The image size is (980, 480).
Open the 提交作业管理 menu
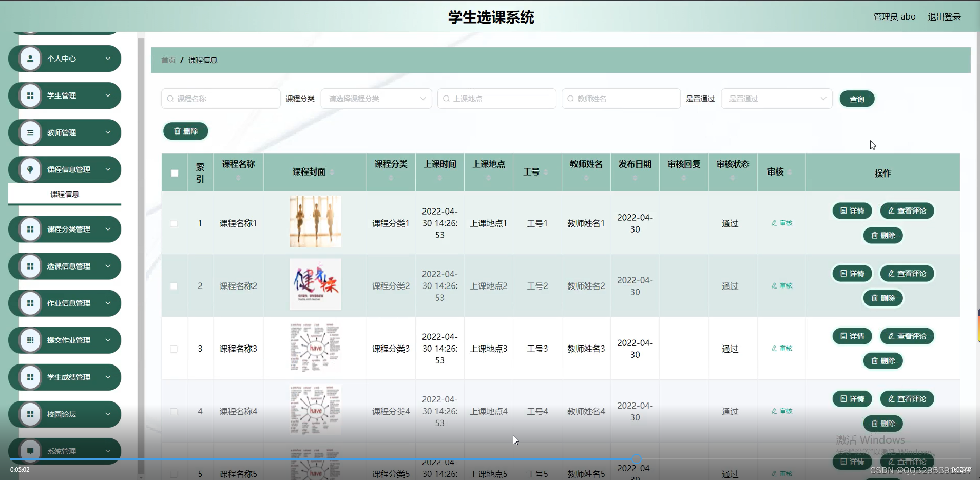65,340
